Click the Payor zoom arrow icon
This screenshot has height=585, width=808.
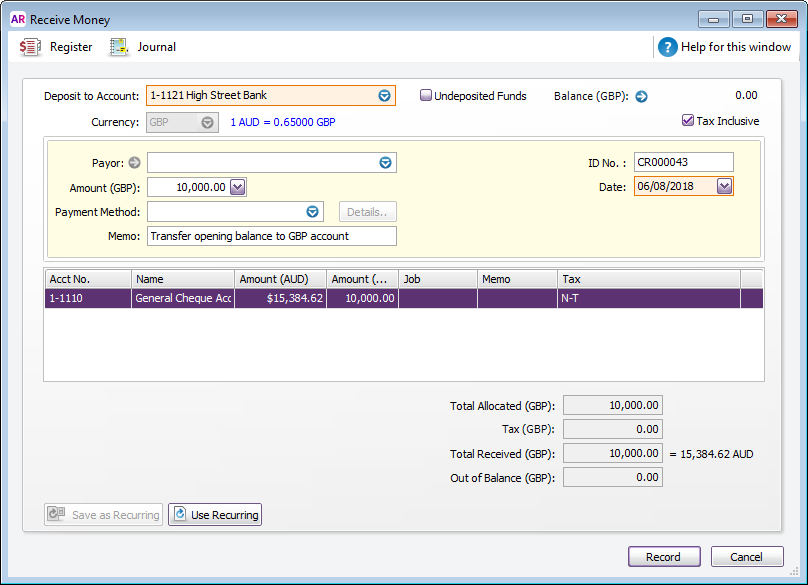coord(134,163)
